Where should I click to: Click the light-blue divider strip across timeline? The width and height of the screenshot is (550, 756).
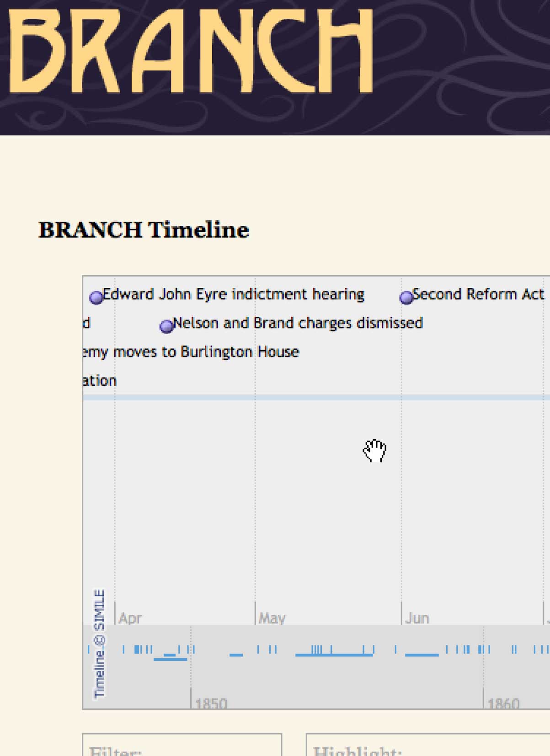coord(316,398)
